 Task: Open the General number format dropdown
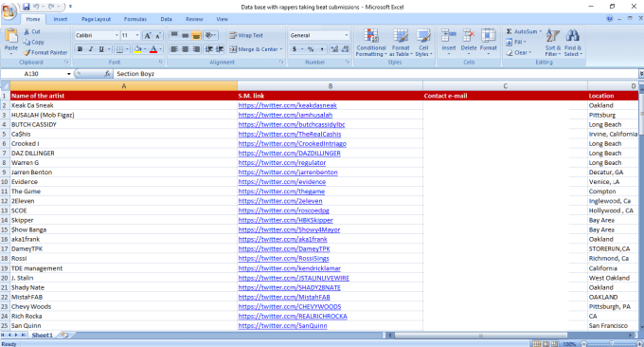click(x=347, y=35)
